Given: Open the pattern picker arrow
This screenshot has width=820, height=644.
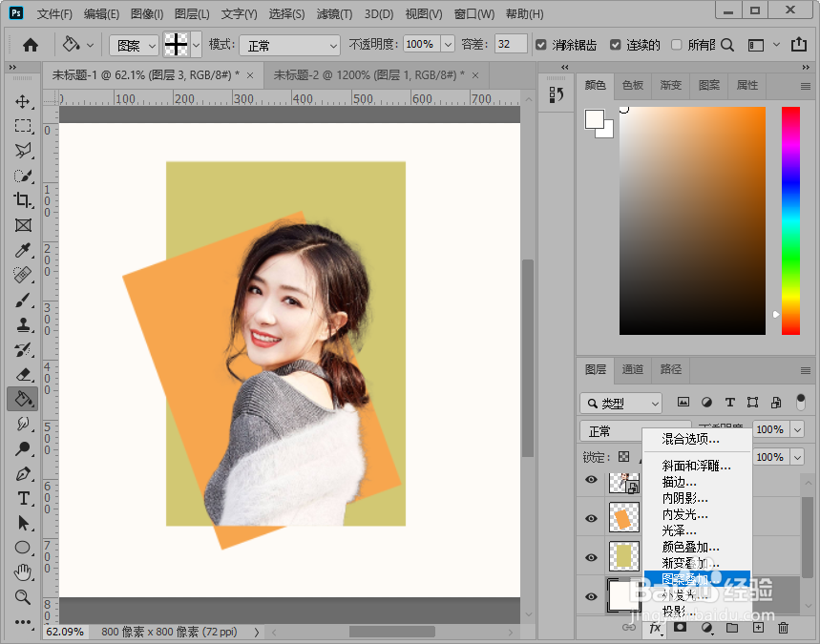Looking at the screenshot, I should pyautogui.click(x=196, y=46).
